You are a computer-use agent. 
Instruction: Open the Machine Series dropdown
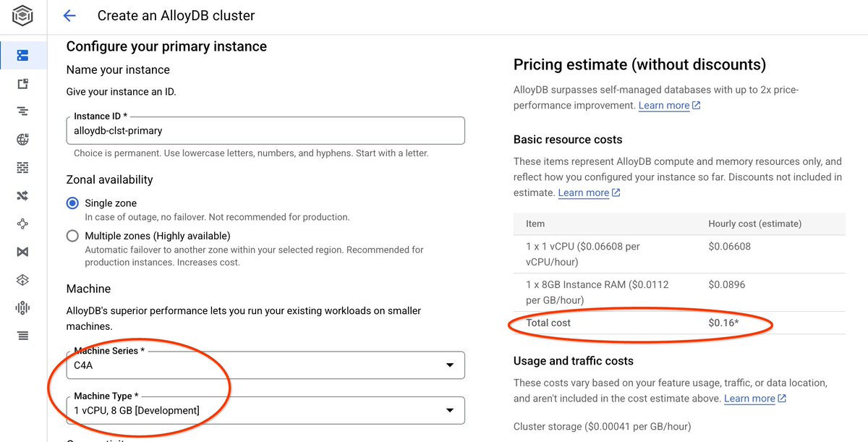265,365
